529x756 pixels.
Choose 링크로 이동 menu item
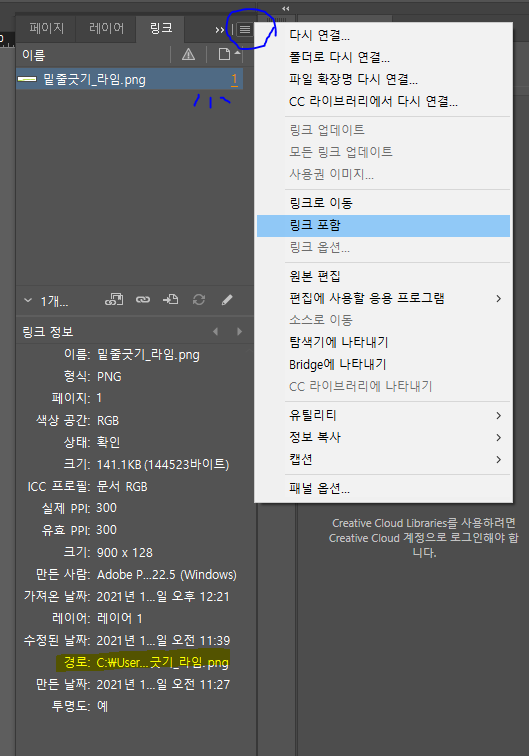click(383, 203)
